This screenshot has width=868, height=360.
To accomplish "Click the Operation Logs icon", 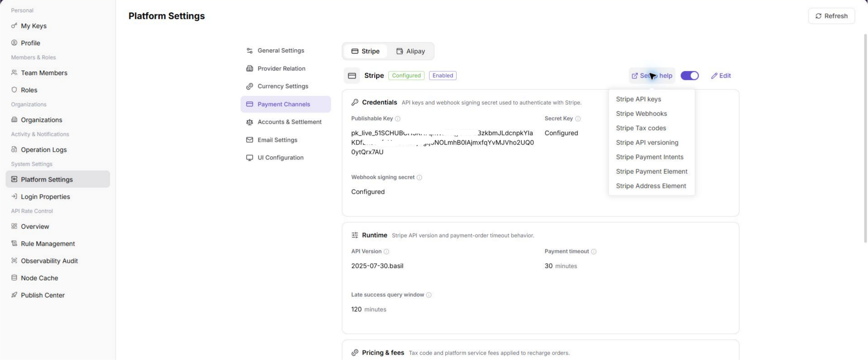I will click(x=14, y=150).
